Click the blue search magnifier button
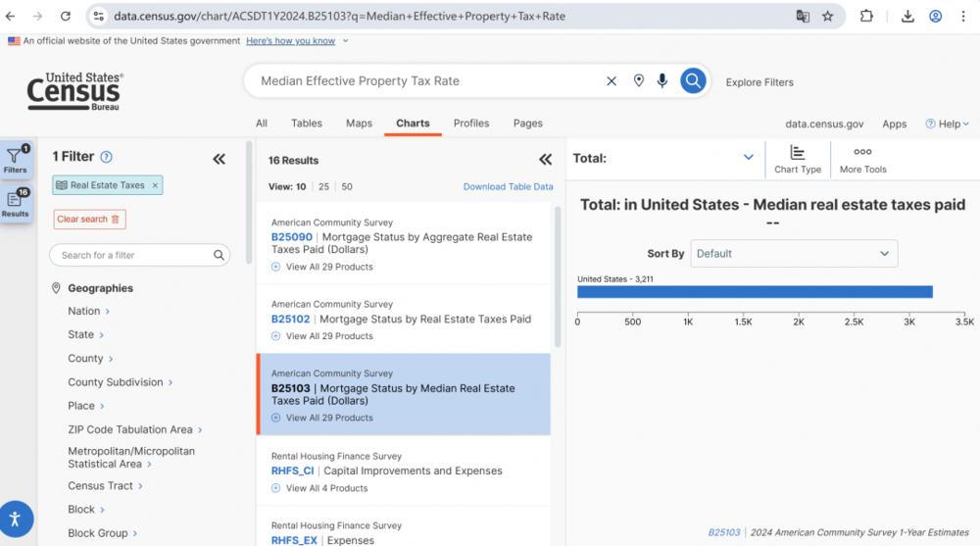980x546 pixels. (693, 81)
